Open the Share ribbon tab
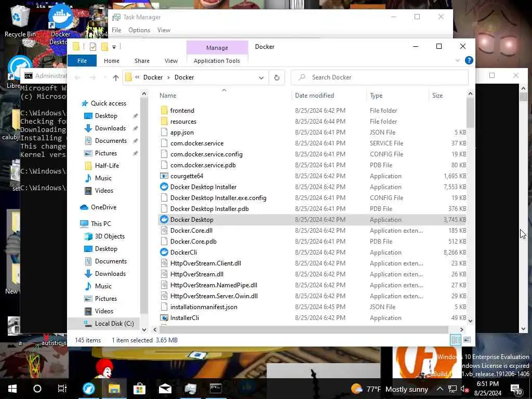This screenshot has width=532, height=399. pyautogui.click(x=142, y=61)
